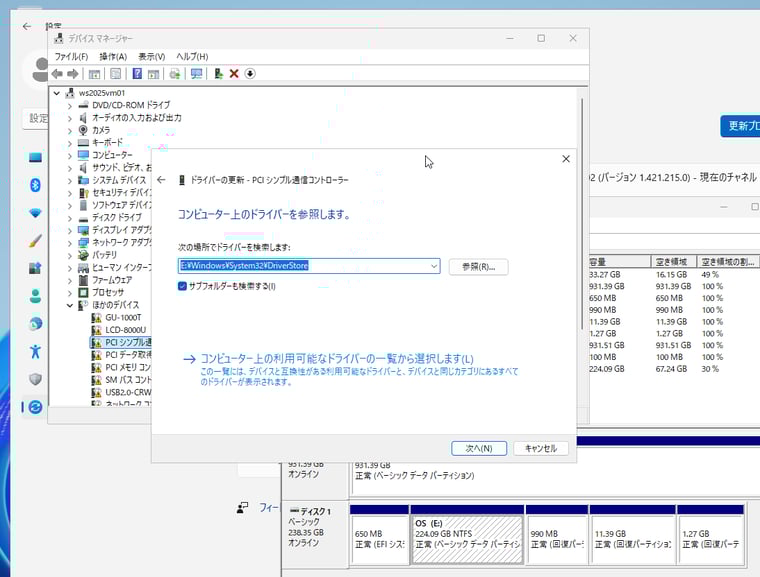The width and height of the screenshot is (760, 577).
Task: Expand the キーボード node
Action: pos(69,143)
